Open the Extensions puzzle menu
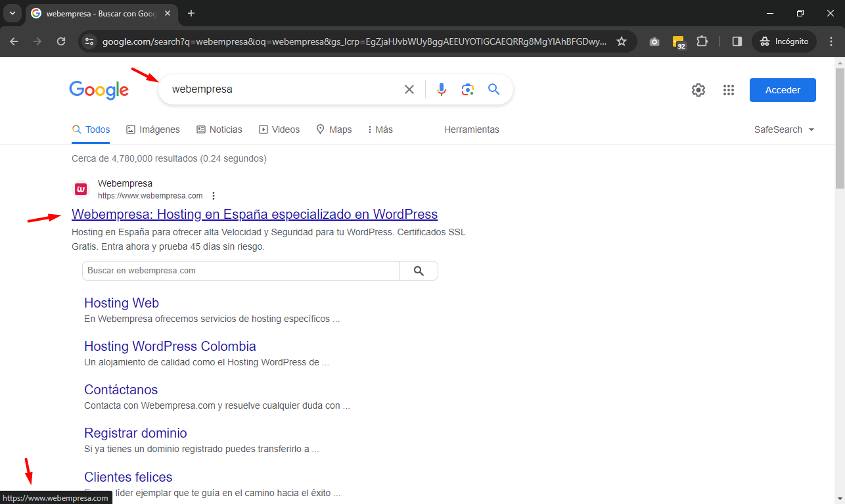The image size is (845, 504). (702, 41)
